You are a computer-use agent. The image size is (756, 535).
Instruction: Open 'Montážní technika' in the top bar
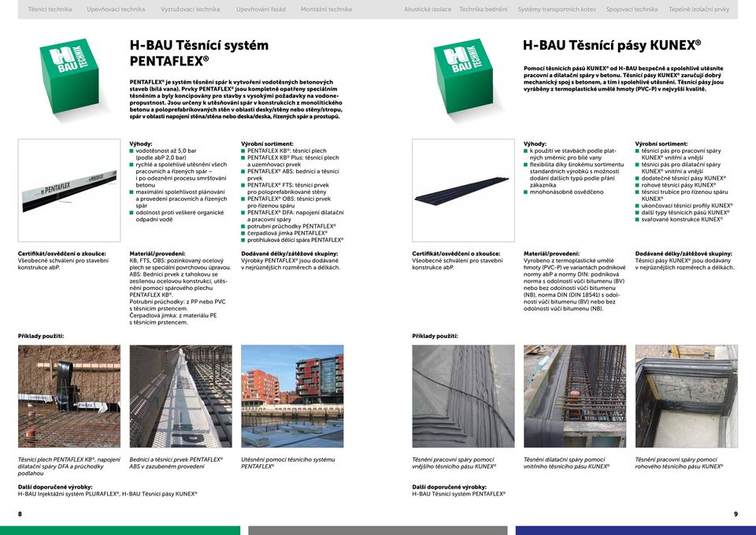(x=326, y=9)
